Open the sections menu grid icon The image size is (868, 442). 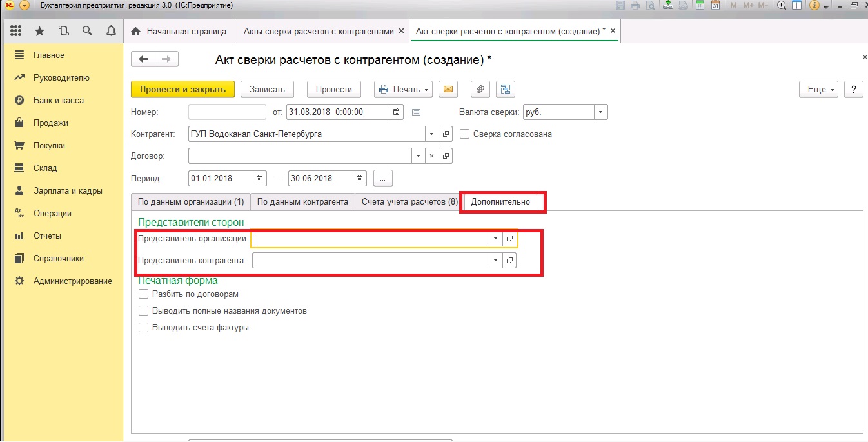coord(16,31)
